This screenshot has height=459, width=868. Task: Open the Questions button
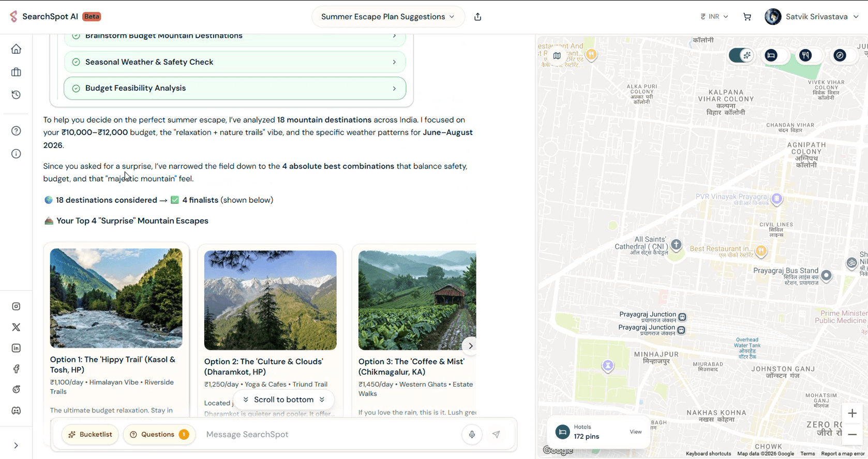pyautogui.click(x=159, y=434)
